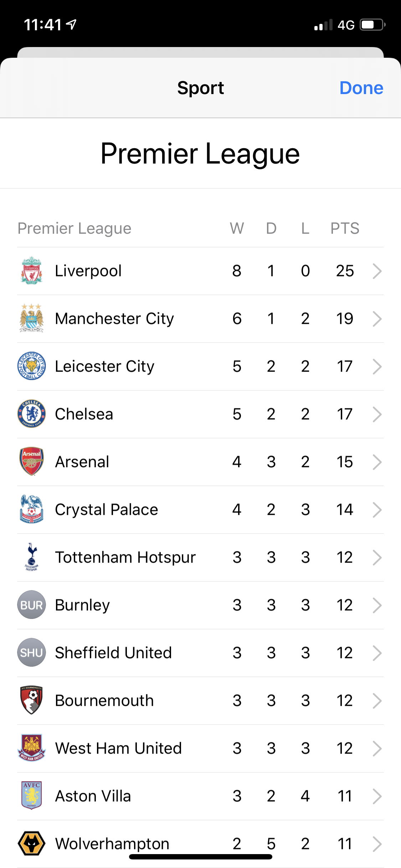Screen dimensions: 401x868
Task: Tap the Aston Villa AVFC badge
Action: [x=32, y=796]
